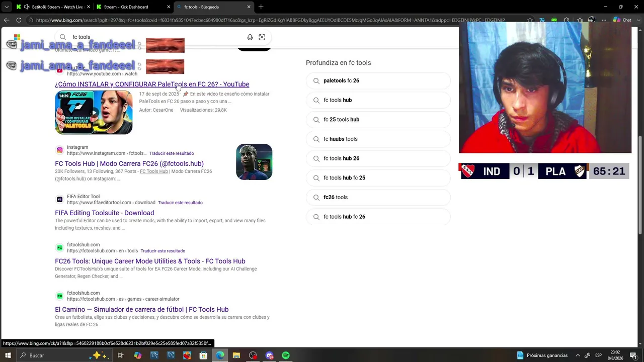Image resolution: width=644 pixels, height=362 pixels.
Task: Open the taskbar clock showing 23:02
Action: [x=615, y=355]
